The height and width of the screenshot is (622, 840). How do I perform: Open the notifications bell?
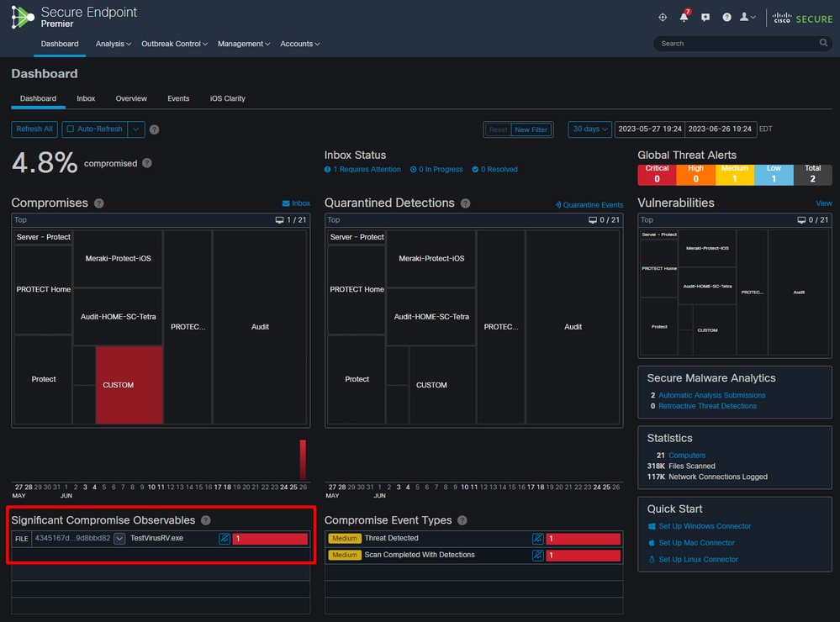(x=684, y=17)
